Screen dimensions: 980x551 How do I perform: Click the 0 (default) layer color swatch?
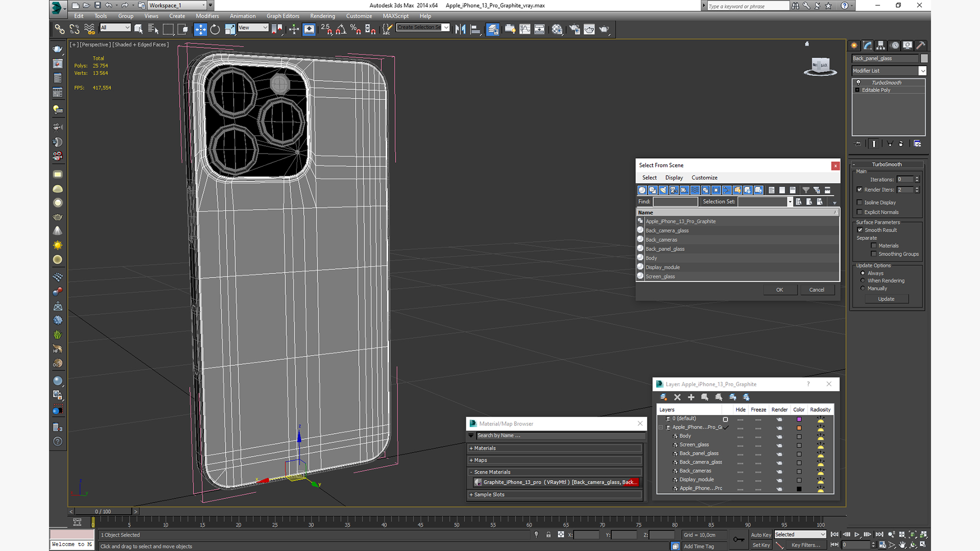(799, 419)
